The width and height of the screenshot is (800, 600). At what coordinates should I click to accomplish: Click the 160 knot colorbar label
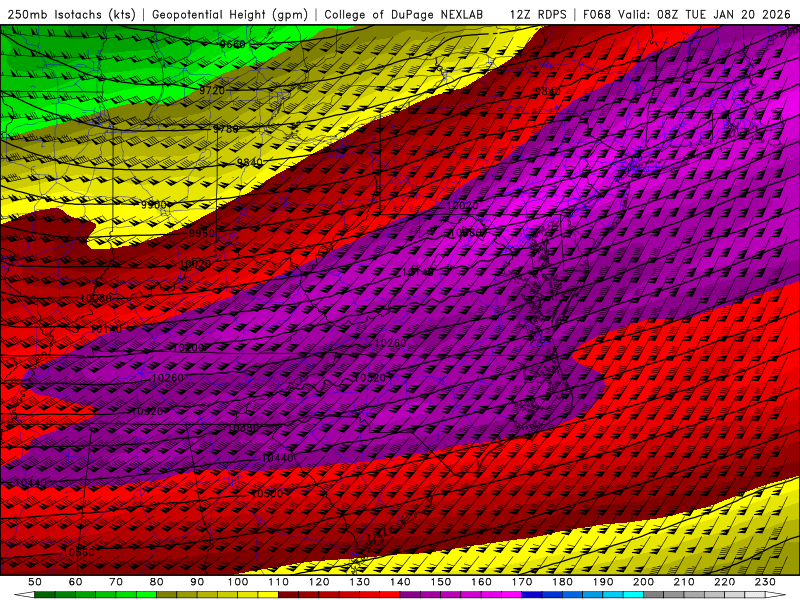point(482,582)
